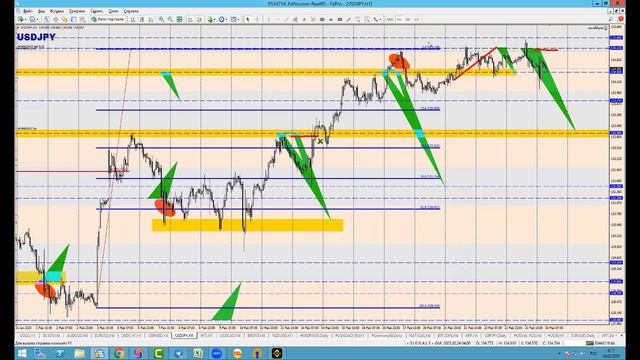The image size is (640, 360).
Task: Open the Templates dropdown
Action: [234, 19]
